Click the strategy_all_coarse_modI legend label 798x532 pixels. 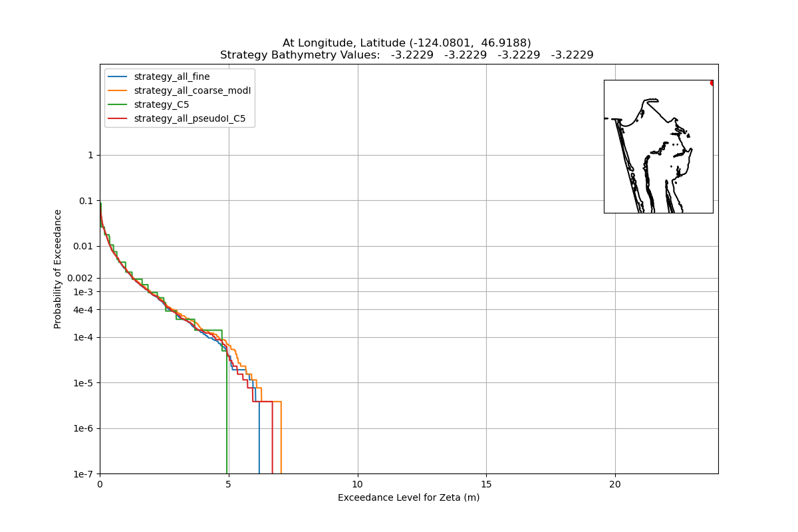click(192, 90)
